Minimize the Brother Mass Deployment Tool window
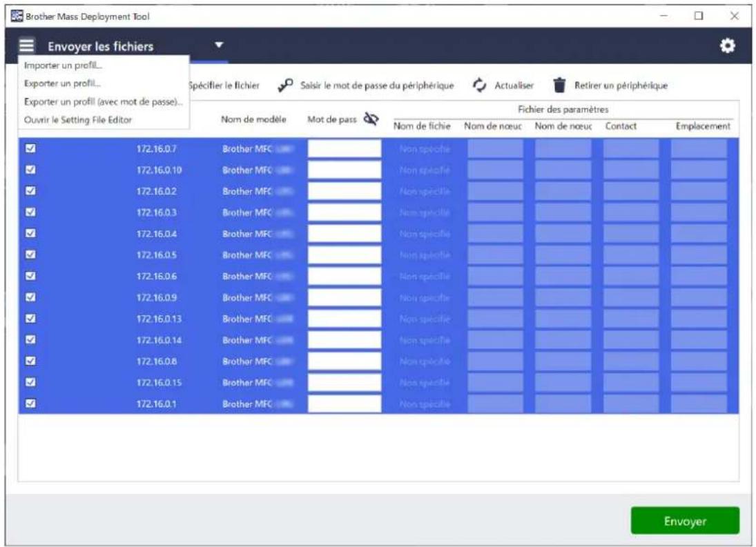The image size is (756, 547). 663,16
